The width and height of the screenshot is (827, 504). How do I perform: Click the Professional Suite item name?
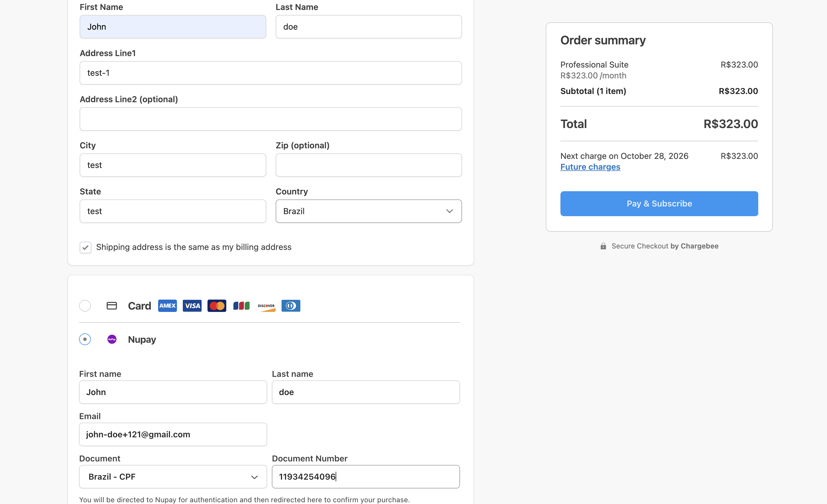click(594, 65)
